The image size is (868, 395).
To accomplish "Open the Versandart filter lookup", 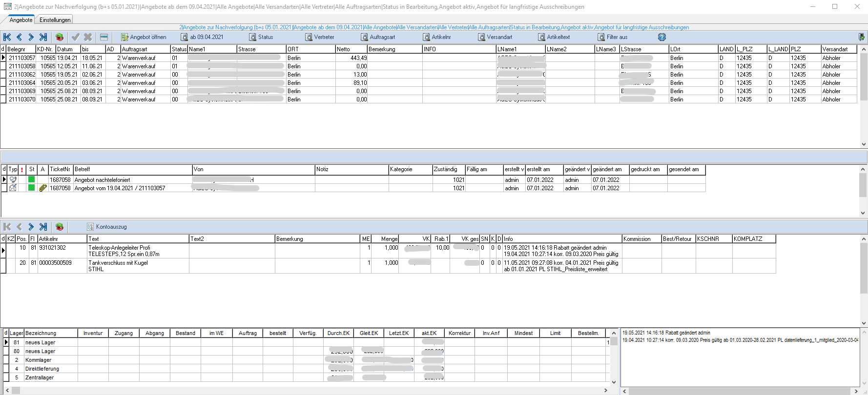I will 495,37.
